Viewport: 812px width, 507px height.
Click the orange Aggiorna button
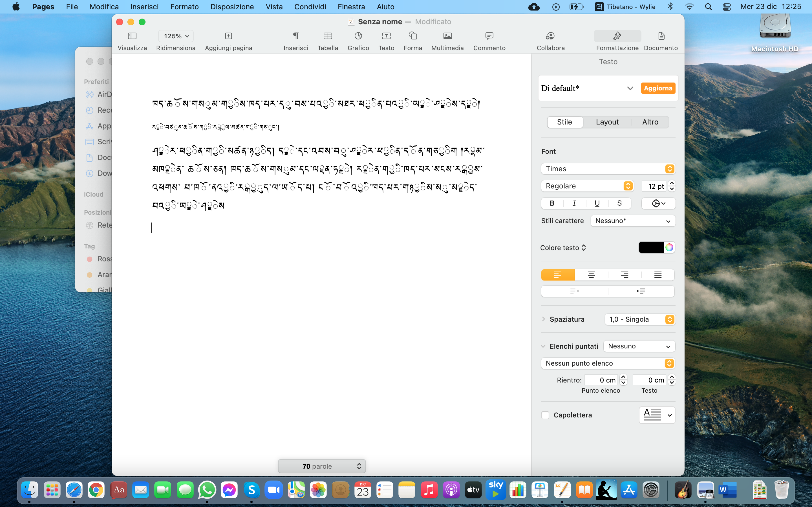coord(658,88)
